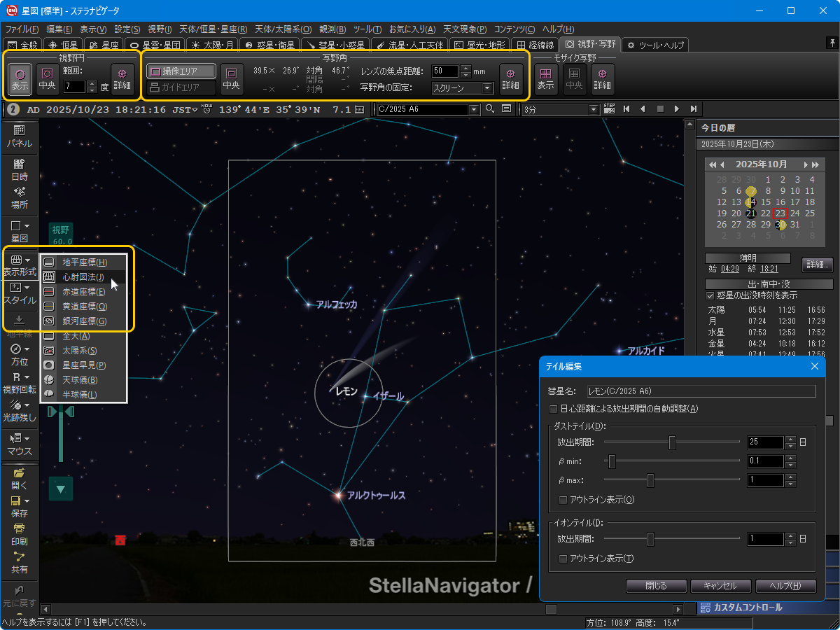Viewport: 840px width, 630px height.
Task: Expand the C/2025 A6 object dropdown
Action: [x=474, y=109]
